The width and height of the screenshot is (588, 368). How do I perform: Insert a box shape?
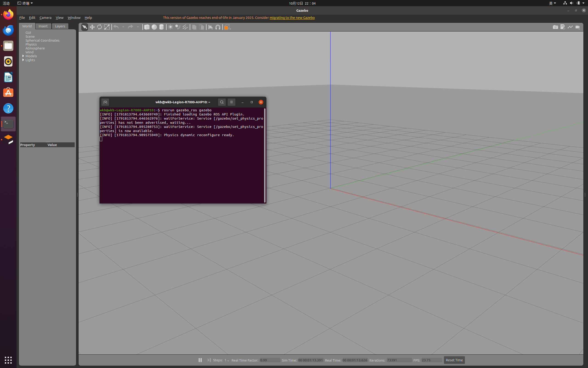pos(147,27)
